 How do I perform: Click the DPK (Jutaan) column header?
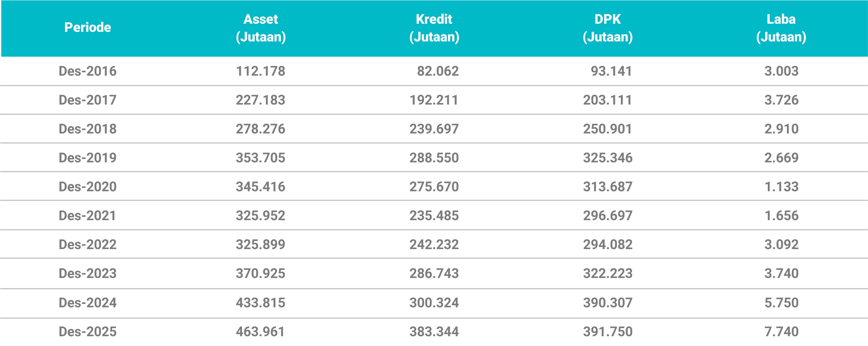(607, 28)
